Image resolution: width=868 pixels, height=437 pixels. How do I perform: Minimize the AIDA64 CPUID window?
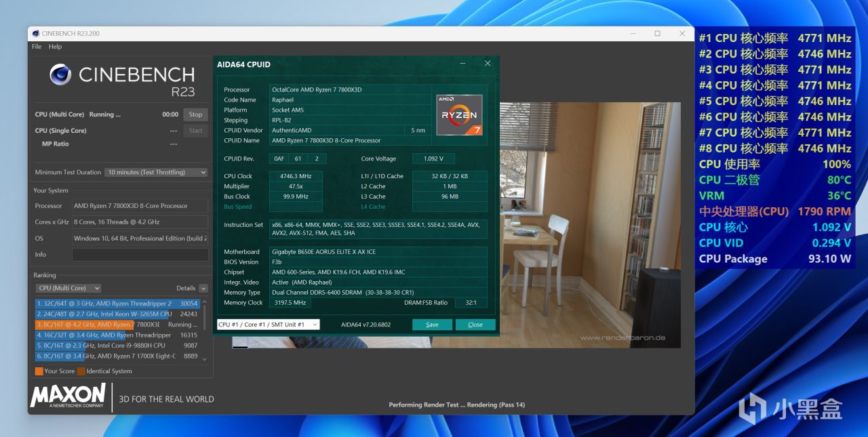[x=462, y=64]
